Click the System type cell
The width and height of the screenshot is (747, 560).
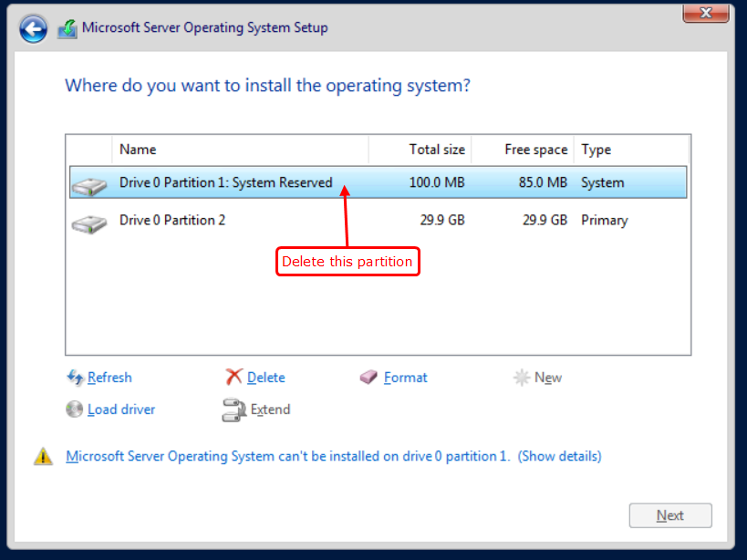point(602,182)
